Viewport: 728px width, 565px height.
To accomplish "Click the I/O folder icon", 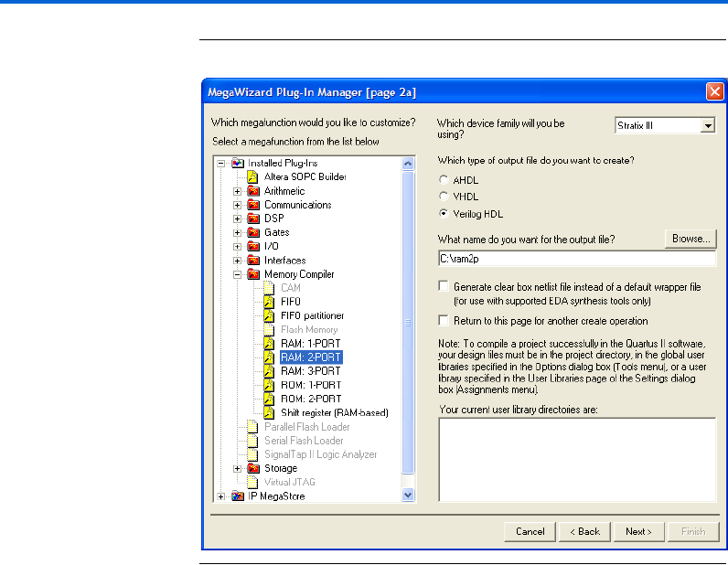I will 253,247.
